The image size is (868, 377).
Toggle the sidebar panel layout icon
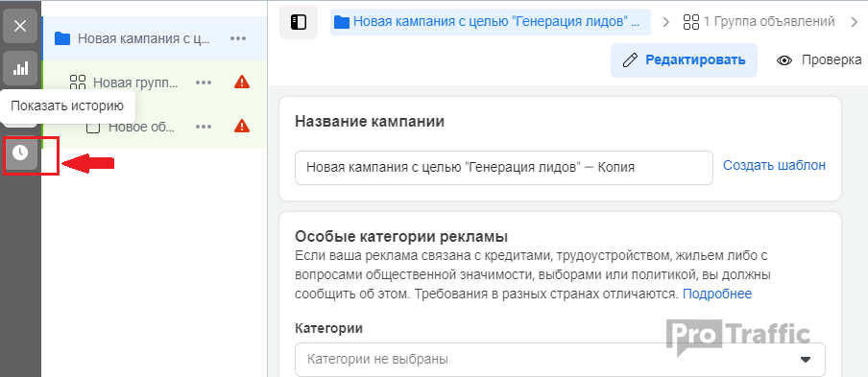(x=299, y=22)
